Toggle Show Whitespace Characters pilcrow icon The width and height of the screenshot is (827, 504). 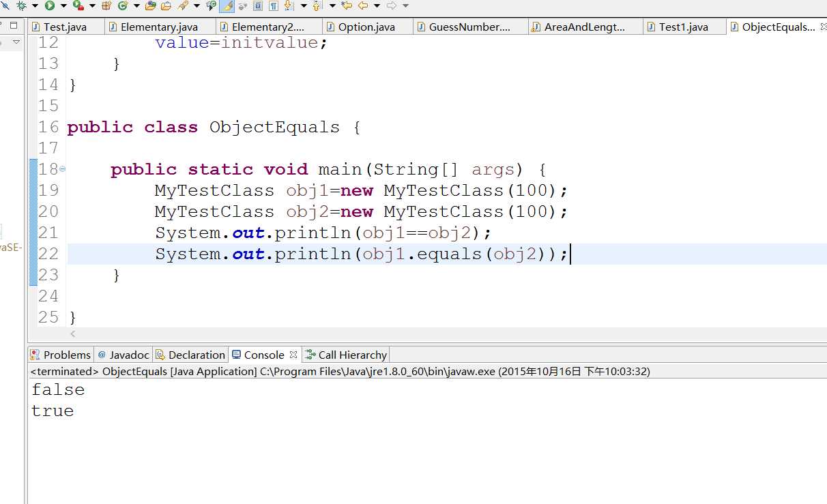[x=273, y=5]
